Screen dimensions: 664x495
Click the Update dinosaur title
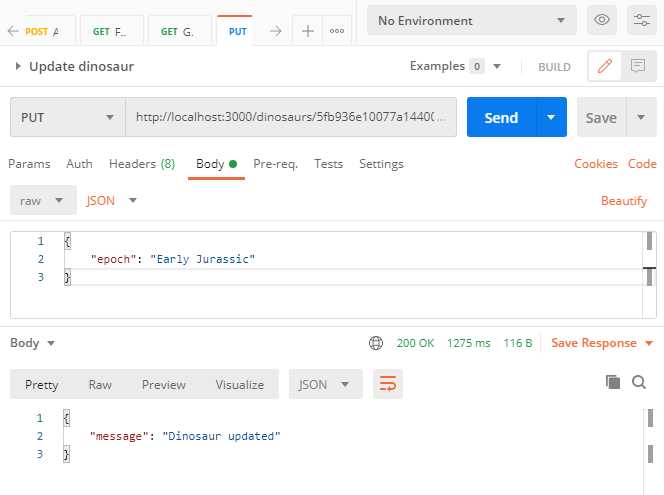[x=81, y=66]
